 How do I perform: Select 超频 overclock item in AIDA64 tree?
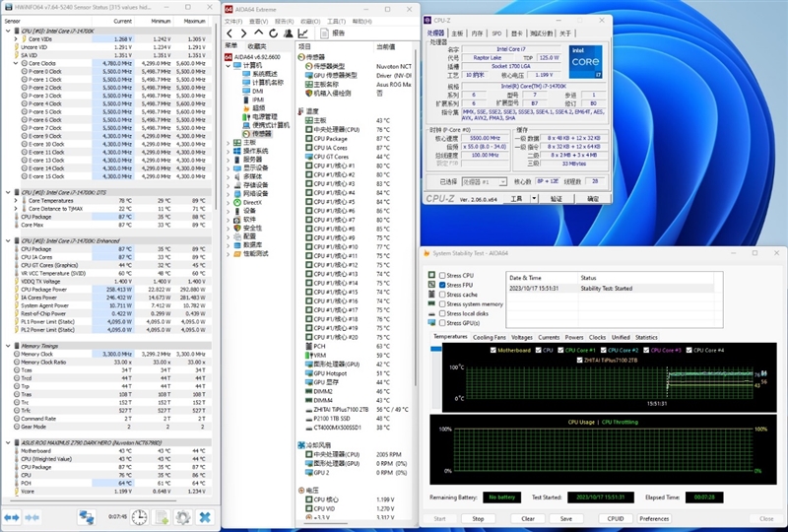point(259,108)
